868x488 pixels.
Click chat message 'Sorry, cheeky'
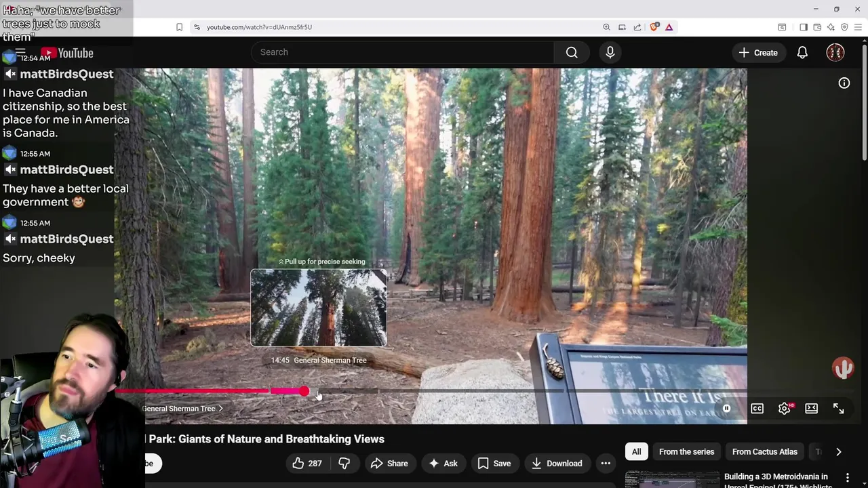(x=39, y=258)
